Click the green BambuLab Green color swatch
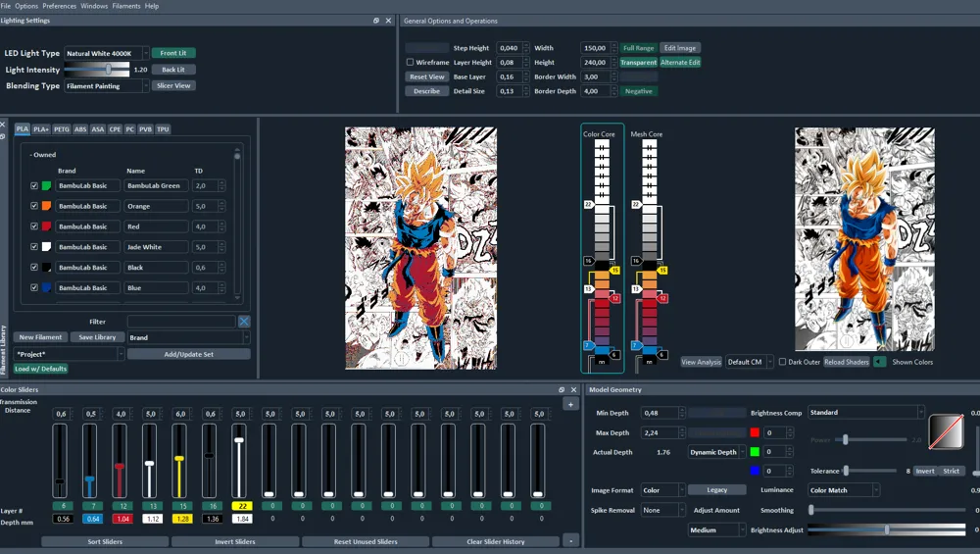The image size is (980, 554). [46, 185]
